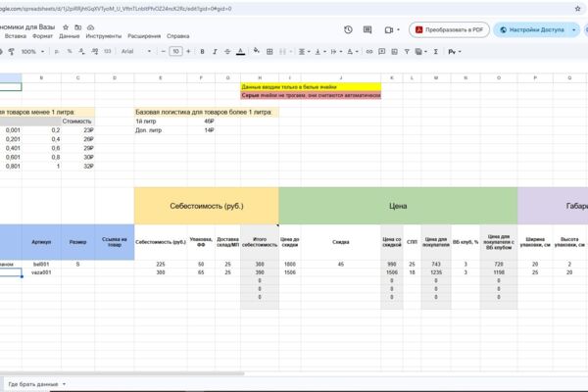Check the cloud save status icon

tap(91, 27)
